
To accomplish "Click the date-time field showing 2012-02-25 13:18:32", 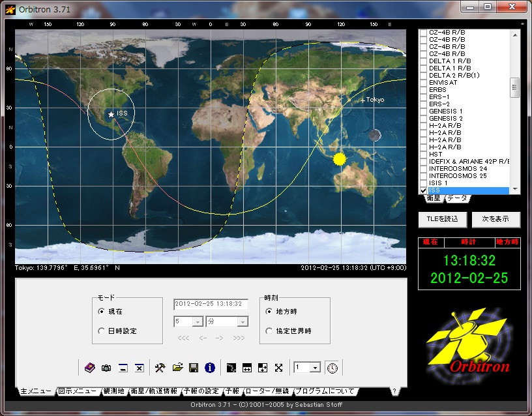I will (x=211, y=304).
